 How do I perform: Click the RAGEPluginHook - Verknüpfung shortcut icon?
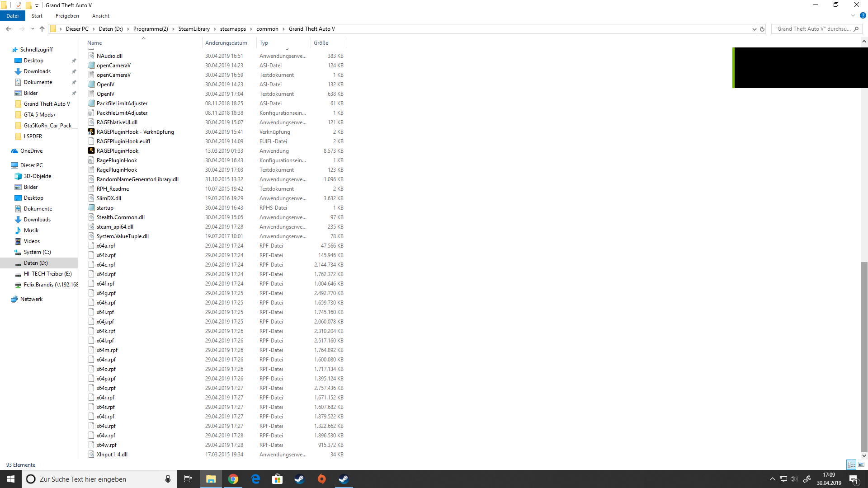coord(91,132)
